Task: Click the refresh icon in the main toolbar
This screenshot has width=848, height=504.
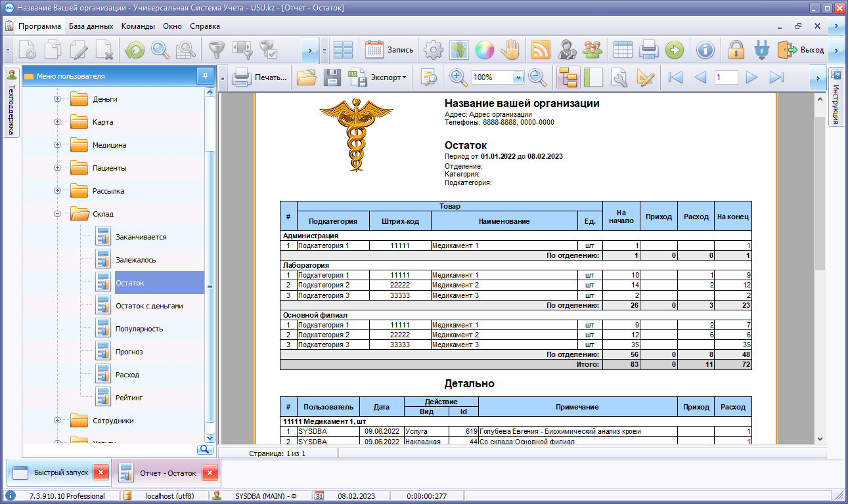Action: click(x=135, y=50)
